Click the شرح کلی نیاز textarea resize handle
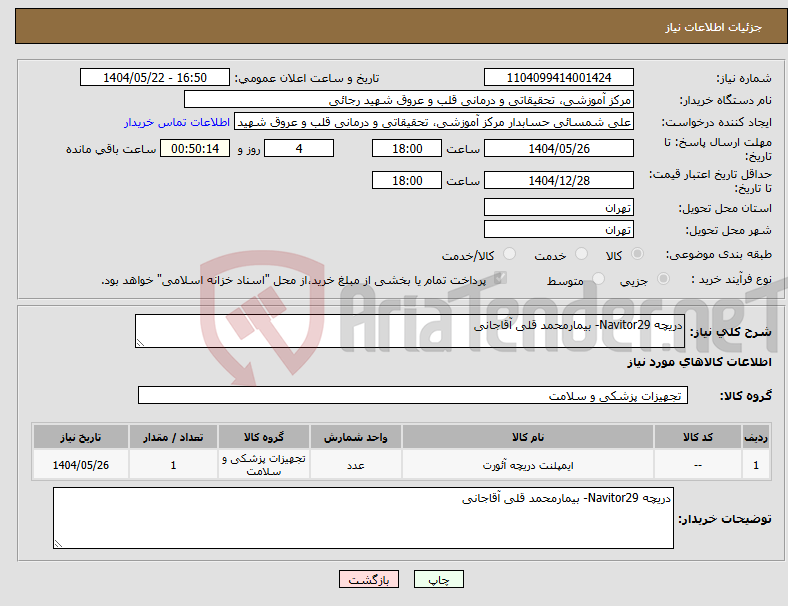 (x=140, y=343)
